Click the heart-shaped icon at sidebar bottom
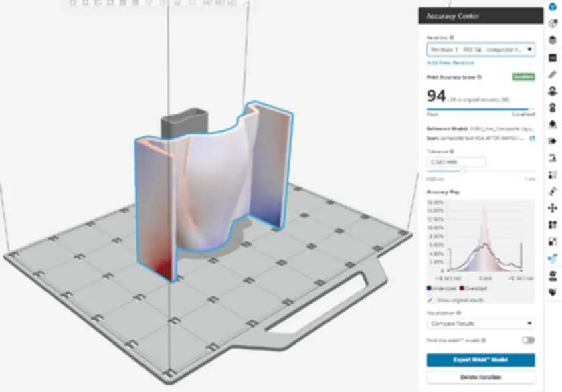The image size is (562, 392). (x=552, y=292)
